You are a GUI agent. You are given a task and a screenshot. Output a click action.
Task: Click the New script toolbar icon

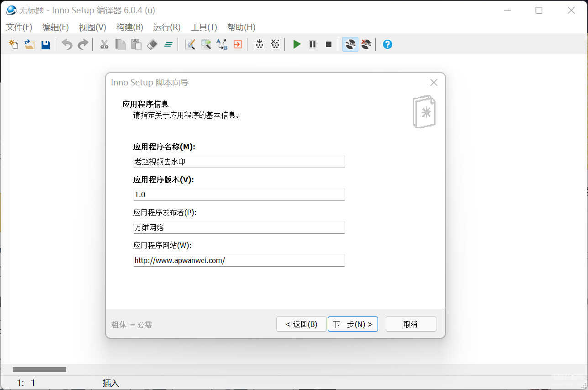(14, 44)
